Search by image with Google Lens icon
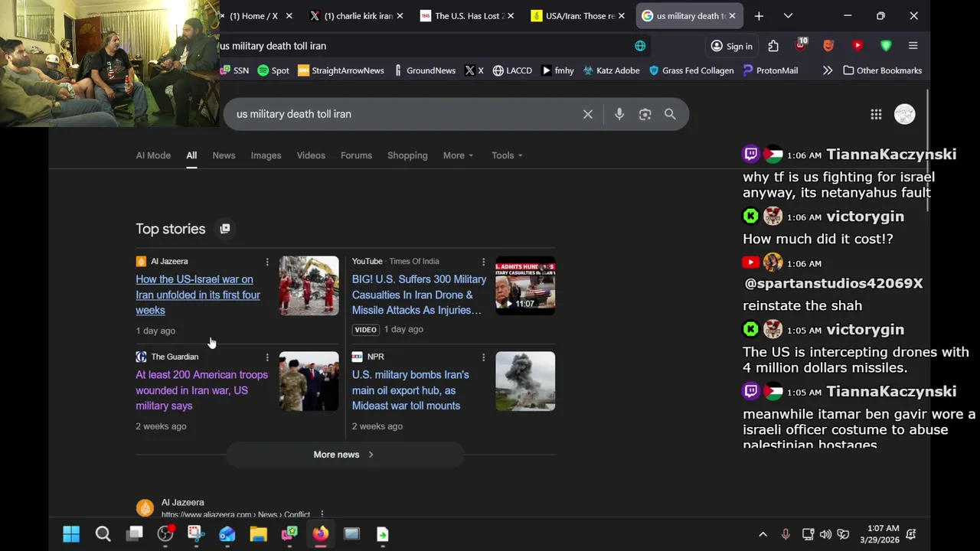 [645, 114]
